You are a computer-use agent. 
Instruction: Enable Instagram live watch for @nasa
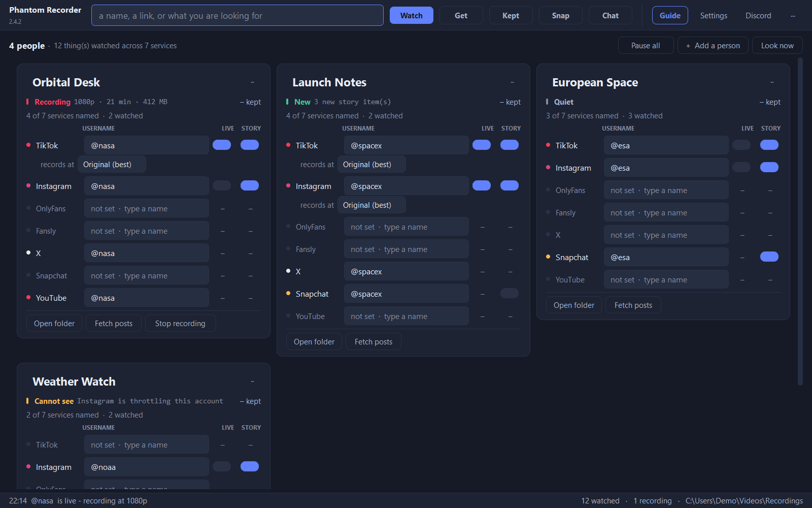[x=222, y=186]
